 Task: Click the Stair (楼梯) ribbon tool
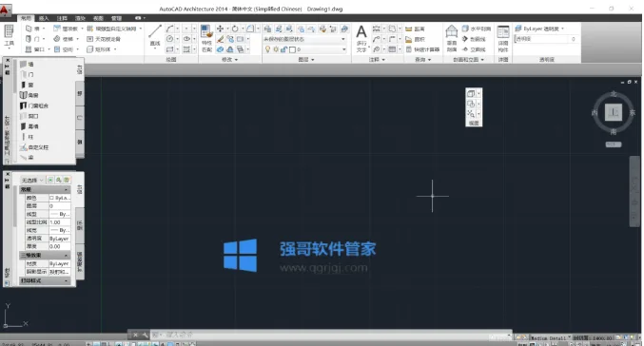[x=66, y=39]
